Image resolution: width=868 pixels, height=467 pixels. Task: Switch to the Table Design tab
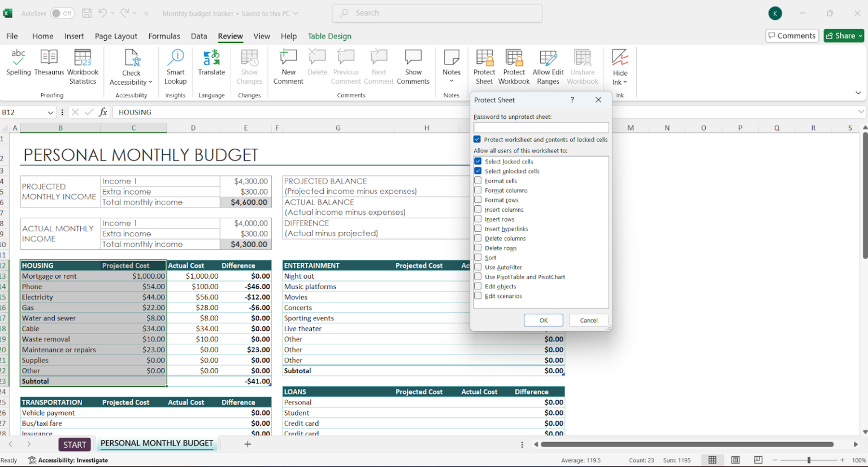coord(329,36)
